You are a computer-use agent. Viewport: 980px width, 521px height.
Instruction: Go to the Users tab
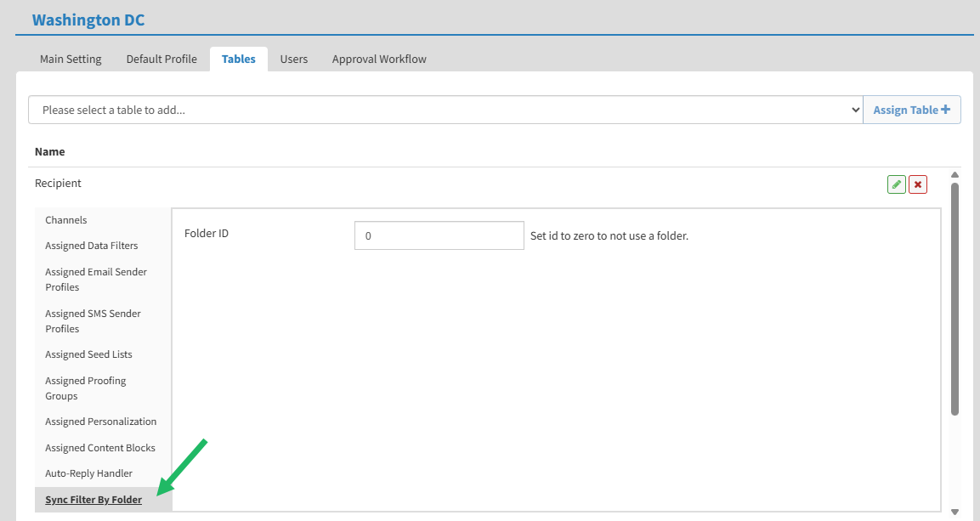[294, 59]
